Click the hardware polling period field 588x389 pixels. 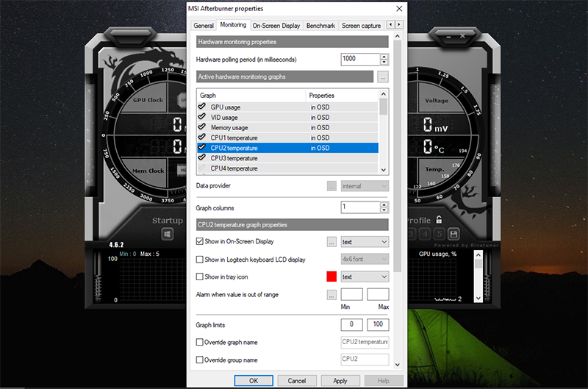pos(360,60)
